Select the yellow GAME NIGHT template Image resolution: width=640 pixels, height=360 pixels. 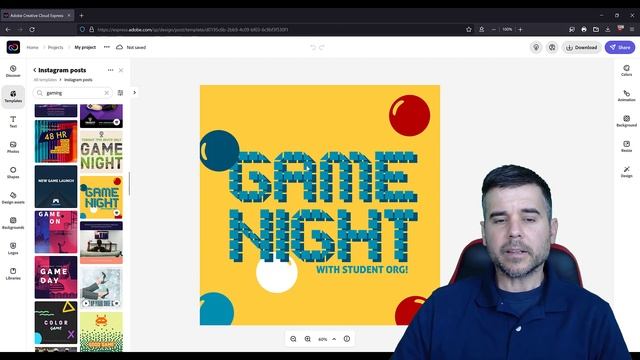point(101,197)
